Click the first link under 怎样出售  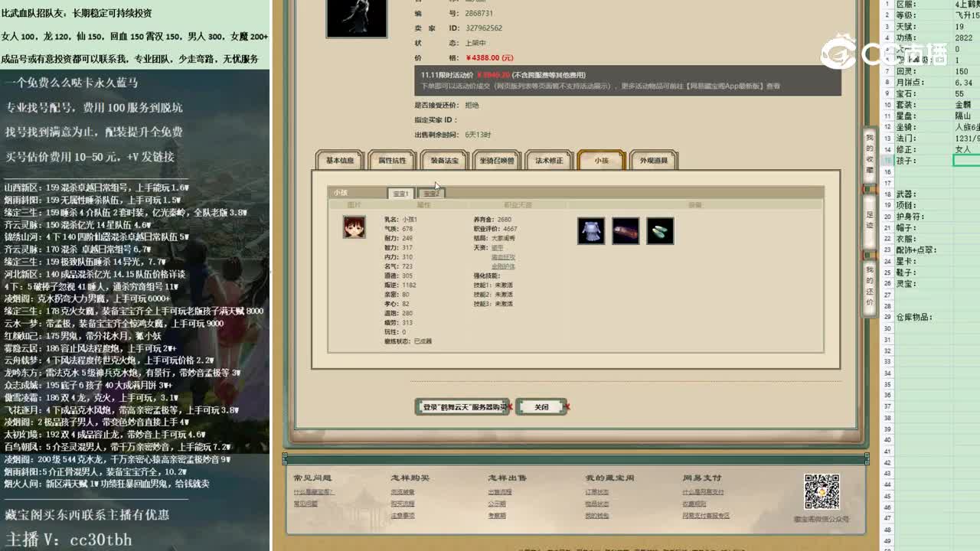(x=500, y=492)
